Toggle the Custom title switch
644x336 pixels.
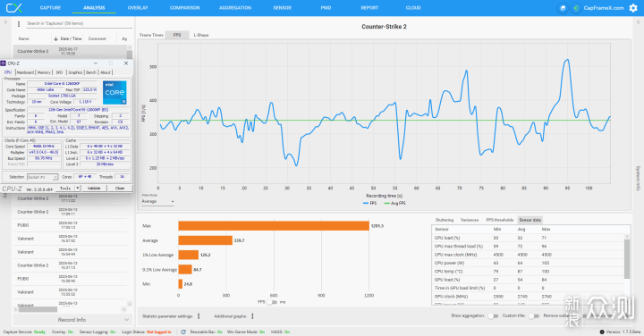(x=533, y=316)
